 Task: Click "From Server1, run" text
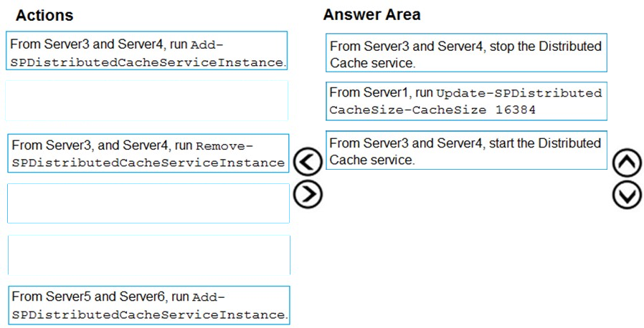tap(381, 93)
